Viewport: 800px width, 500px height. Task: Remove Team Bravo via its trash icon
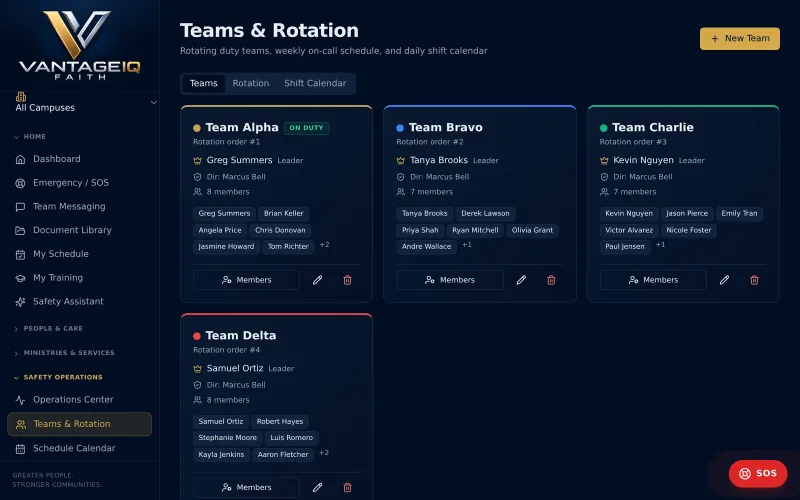(x=551, y=280)
